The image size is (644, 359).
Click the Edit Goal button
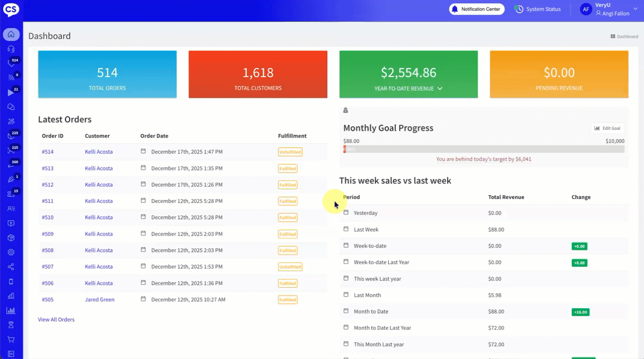[x=607, y=128]
